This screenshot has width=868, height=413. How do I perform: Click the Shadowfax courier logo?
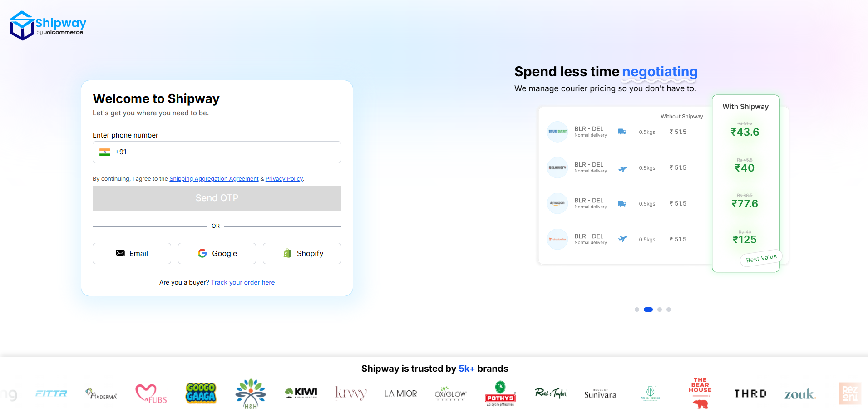[x=557, y=239]
